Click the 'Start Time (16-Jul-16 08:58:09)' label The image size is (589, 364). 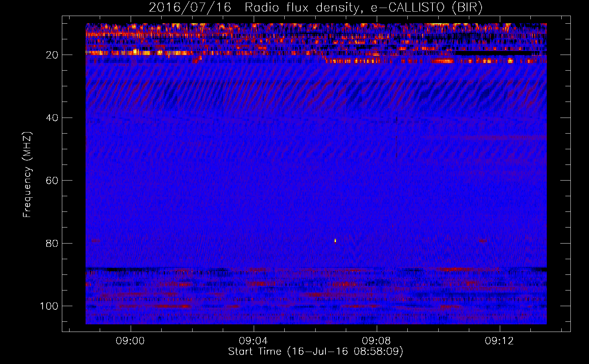[316, 352]
